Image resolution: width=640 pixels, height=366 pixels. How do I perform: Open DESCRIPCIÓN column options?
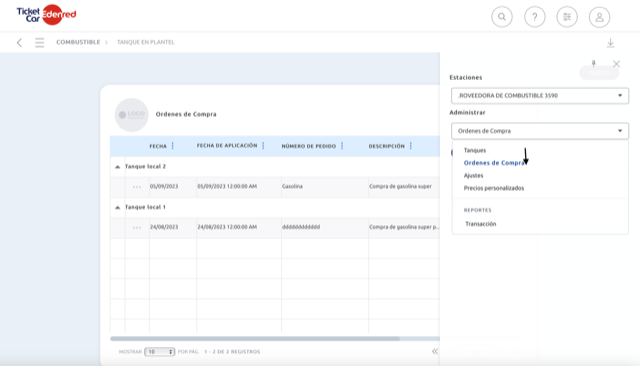tap(411, 146)
